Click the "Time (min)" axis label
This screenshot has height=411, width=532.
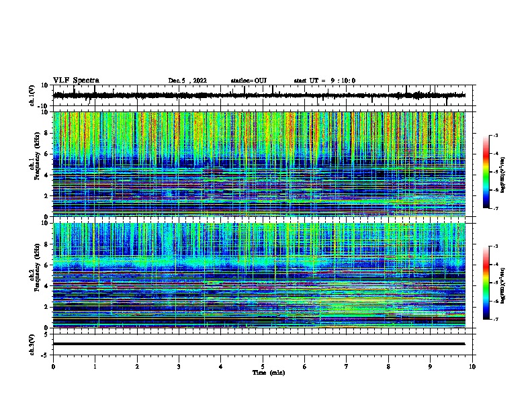[269, 373]
